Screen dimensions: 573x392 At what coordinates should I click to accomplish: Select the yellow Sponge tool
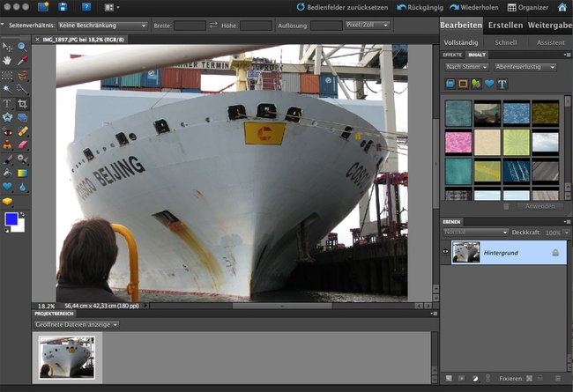(x=7, y=202)
